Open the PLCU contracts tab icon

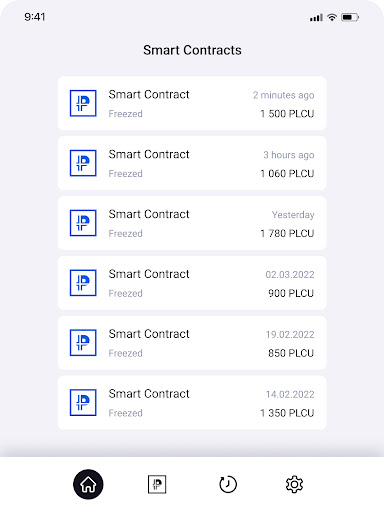pos(157,484)
